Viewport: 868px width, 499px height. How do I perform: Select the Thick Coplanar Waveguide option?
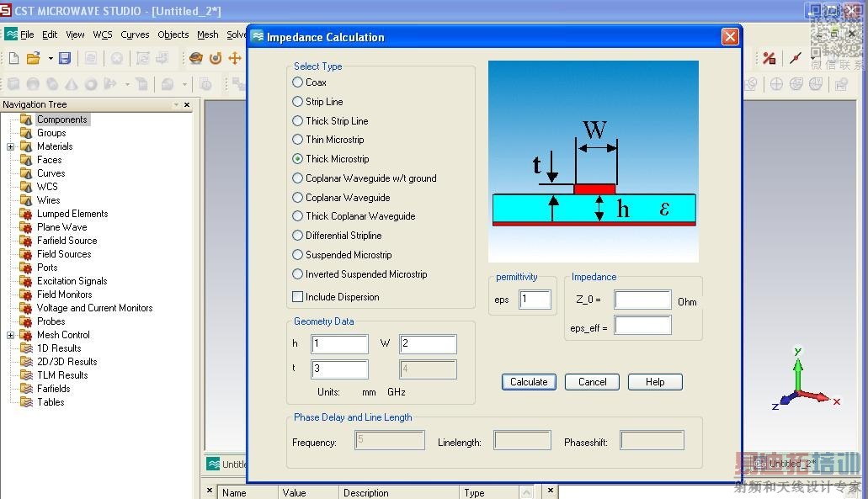tap(297, 215)
